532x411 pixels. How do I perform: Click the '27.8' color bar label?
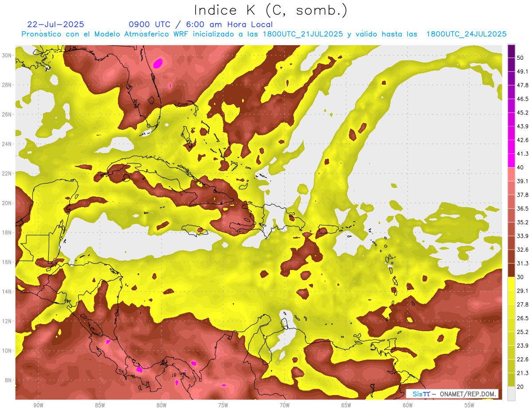(523, 305)
